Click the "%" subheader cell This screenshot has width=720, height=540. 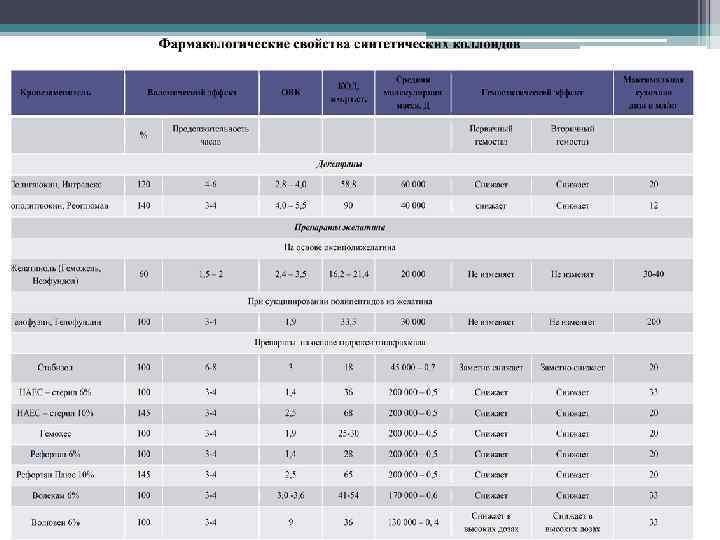coord(143,135)
